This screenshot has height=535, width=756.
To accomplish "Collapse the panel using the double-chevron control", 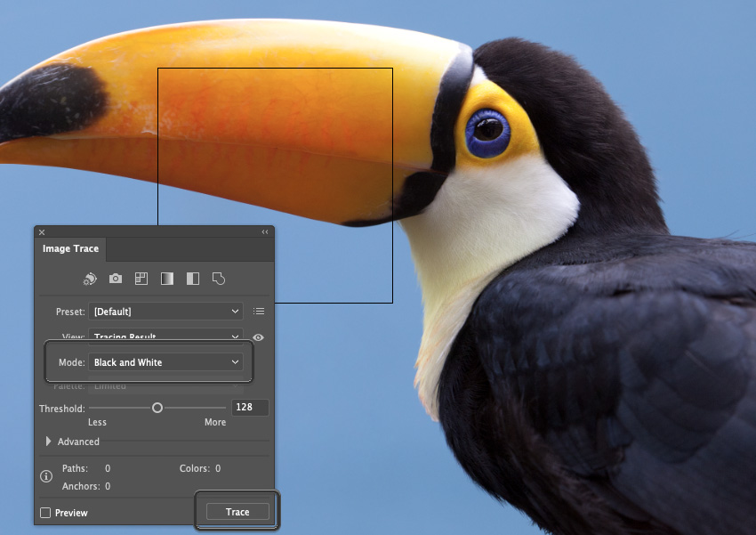I will 264,231.
